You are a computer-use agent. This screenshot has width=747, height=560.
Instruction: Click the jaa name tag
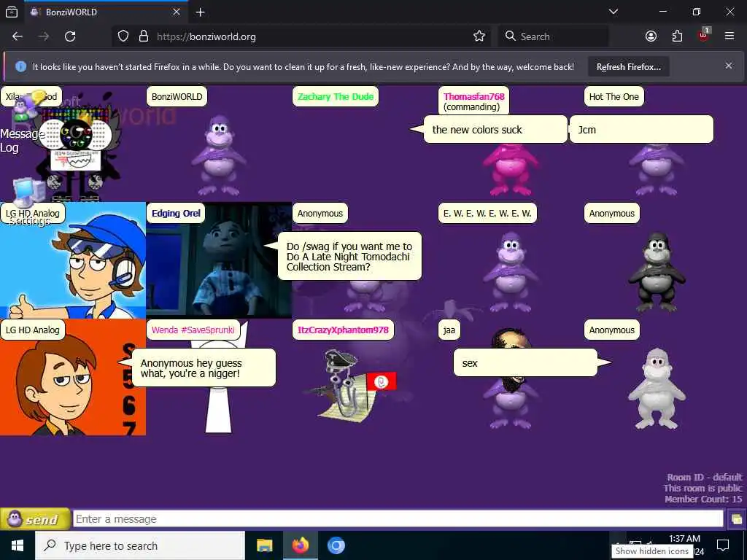coord(449,330)
